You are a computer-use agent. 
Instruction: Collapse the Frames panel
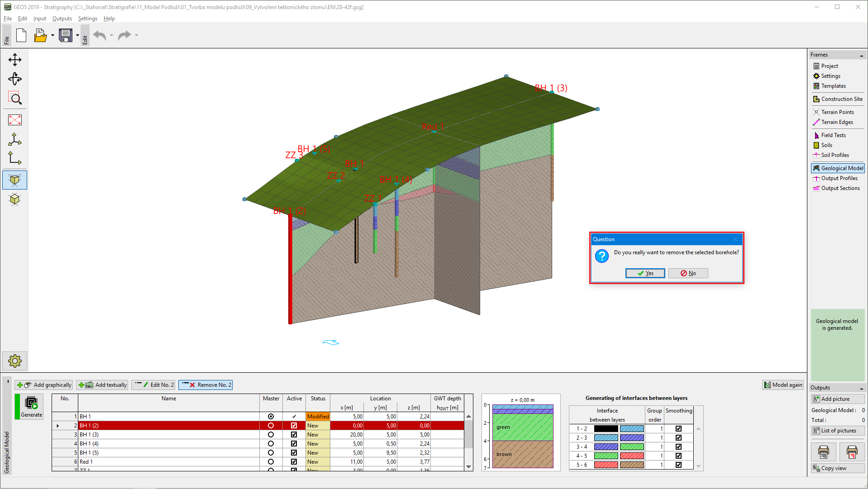(861, 55)
